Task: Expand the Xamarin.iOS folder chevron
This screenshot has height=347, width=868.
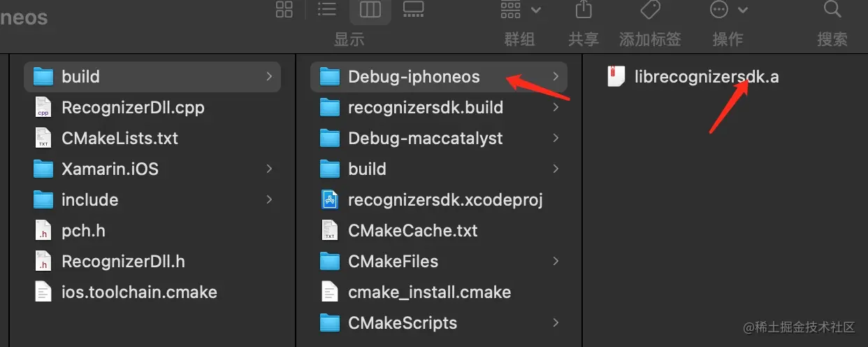Action: 269,169
